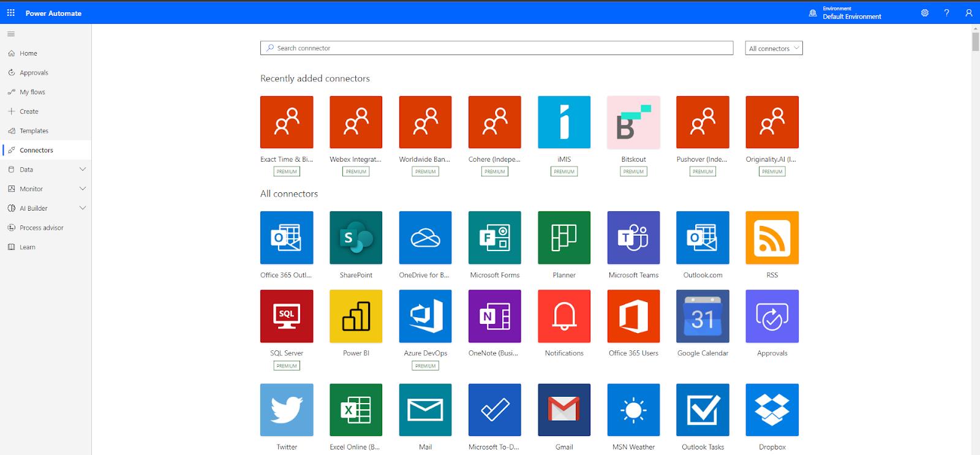980x455 pixels.
Task: Open the OneNote (Business) connector
Action: tap(495, 316)
